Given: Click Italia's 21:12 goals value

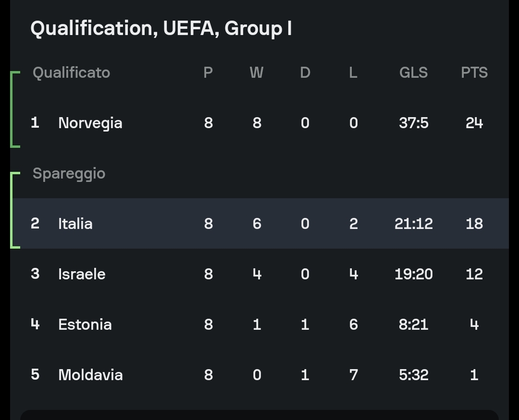Looking at the screenshot, I should 413,224.
